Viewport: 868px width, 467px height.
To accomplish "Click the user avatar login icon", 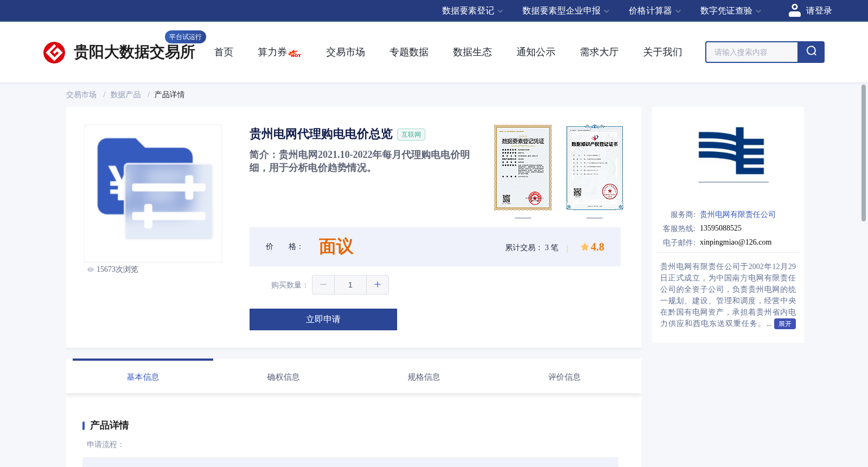I will tap(795, 10).
